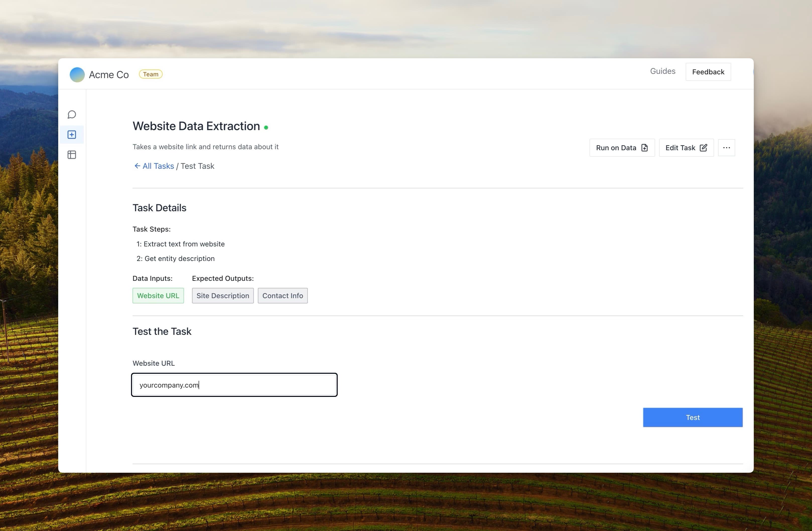Click the pencil edit icon in Edit Task
This screenshot has width=812, height=531.
[703, 148]
